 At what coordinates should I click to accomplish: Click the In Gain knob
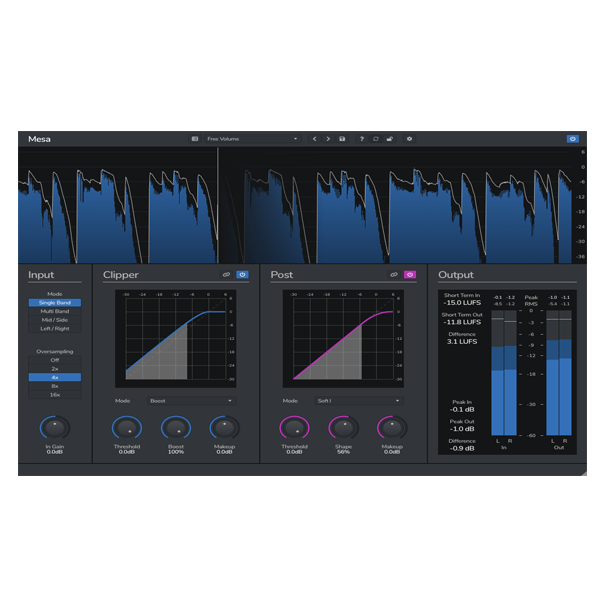click(x=55, y=427)
